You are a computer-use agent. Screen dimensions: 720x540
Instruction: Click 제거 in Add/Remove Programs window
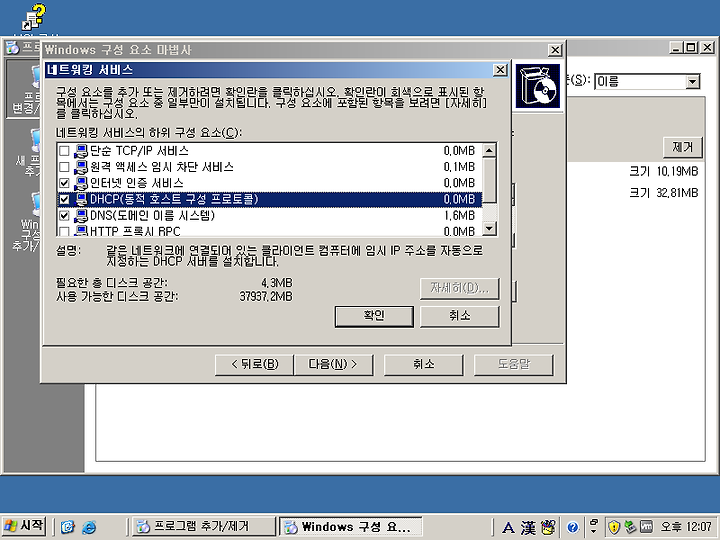click(x=683, y=147)
